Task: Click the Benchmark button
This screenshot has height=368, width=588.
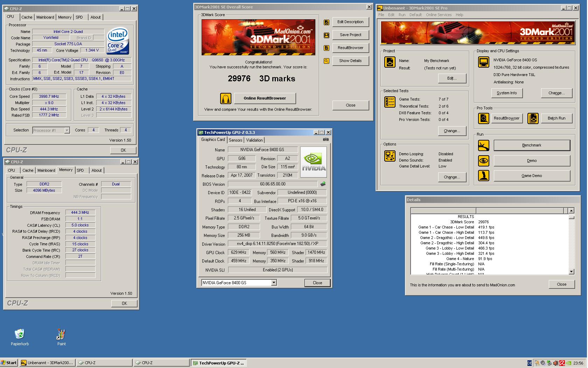Action: click(x=532, y=145)
